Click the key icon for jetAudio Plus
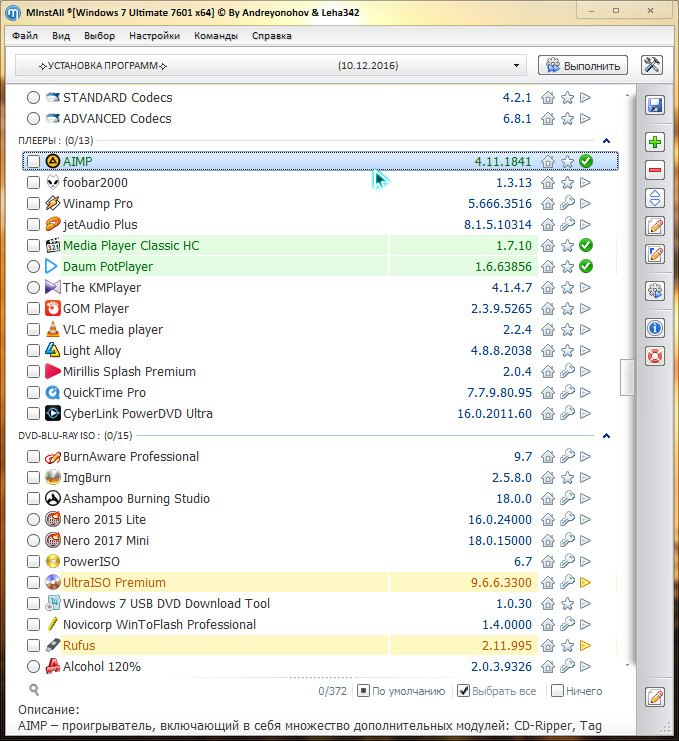Screen dimensions: 679x741 tap(567, 224)
